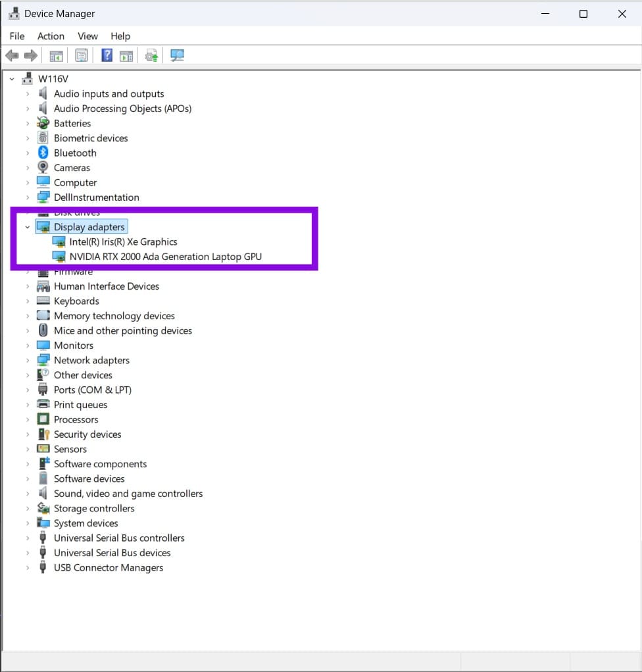Image resolution: width=642 pixels, height=672 pixels.
Task: Click the Back arrow toolbar icon
Action: 12,55
